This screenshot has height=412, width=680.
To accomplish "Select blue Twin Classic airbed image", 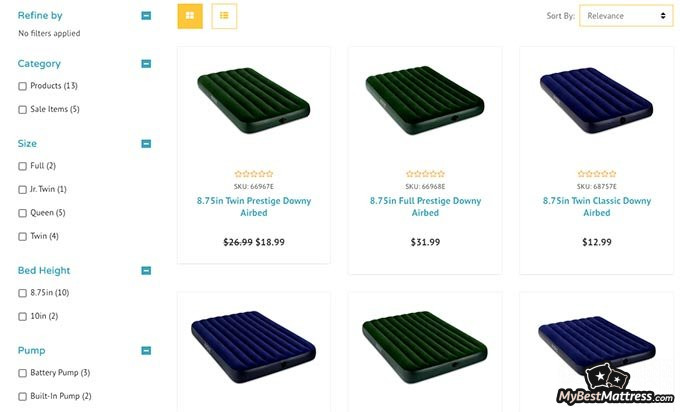I will tap(596, 100).
